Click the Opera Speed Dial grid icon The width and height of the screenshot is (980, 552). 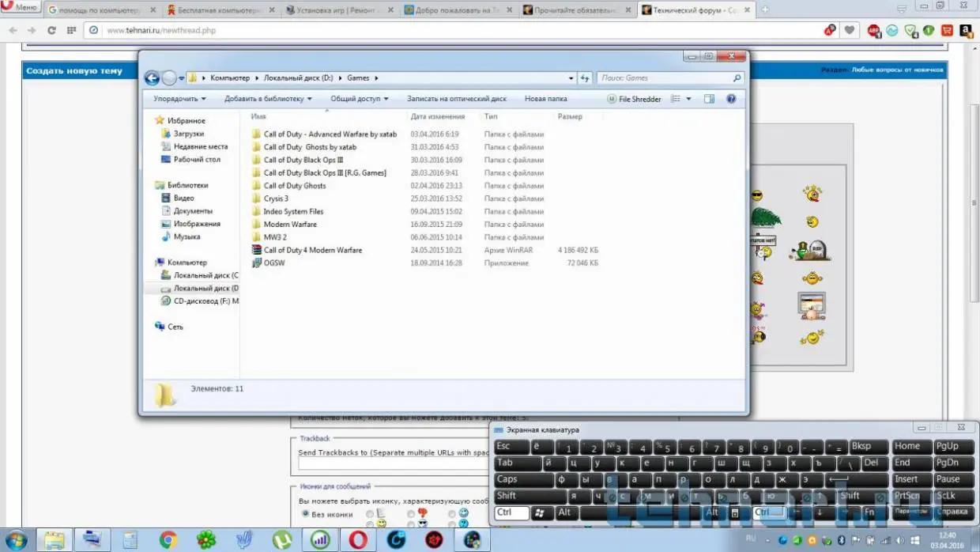click(x=71, y=30)
